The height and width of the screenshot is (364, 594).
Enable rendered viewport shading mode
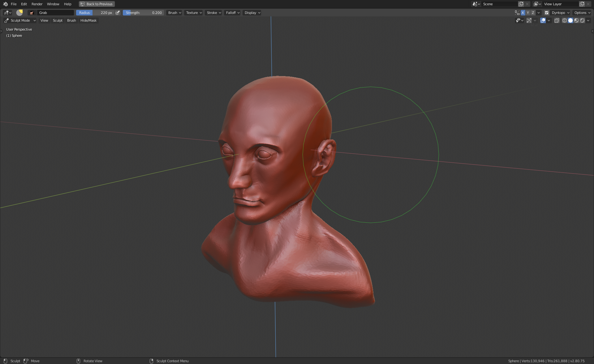(x=582, y=20)
